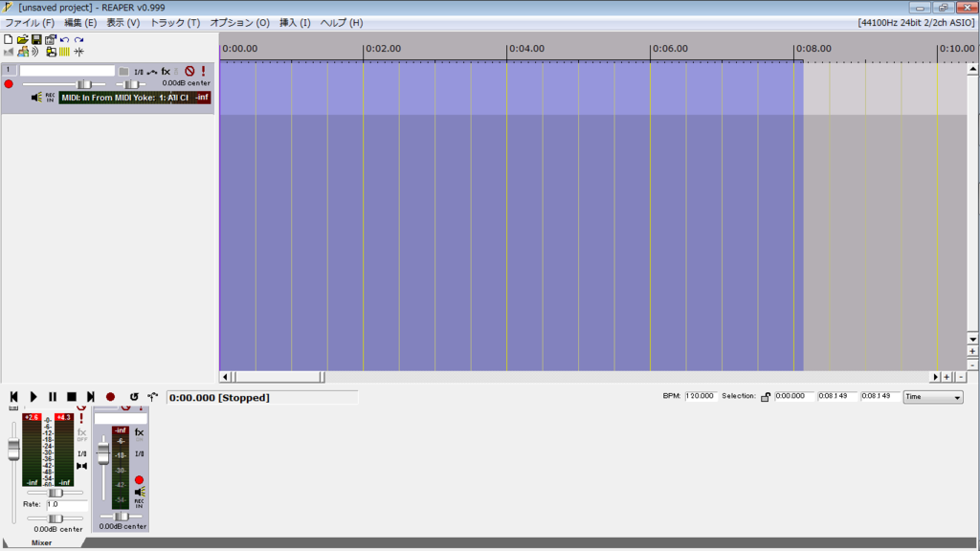Toggle the selection lock next to Selection fields

coord(766,396)
